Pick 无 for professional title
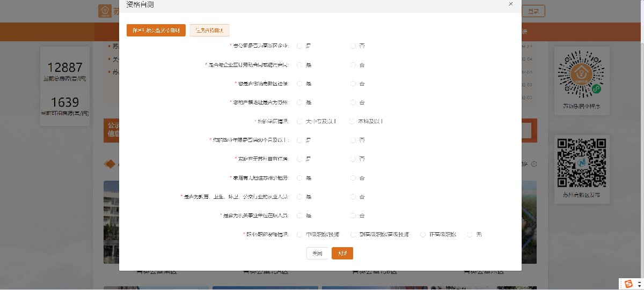This screenshot has width=644, height=290. 470,234
